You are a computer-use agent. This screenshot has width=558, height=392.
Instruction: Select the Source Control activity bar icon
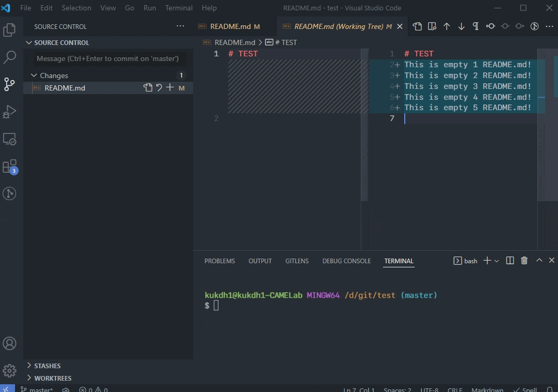(x=10, y=84)
